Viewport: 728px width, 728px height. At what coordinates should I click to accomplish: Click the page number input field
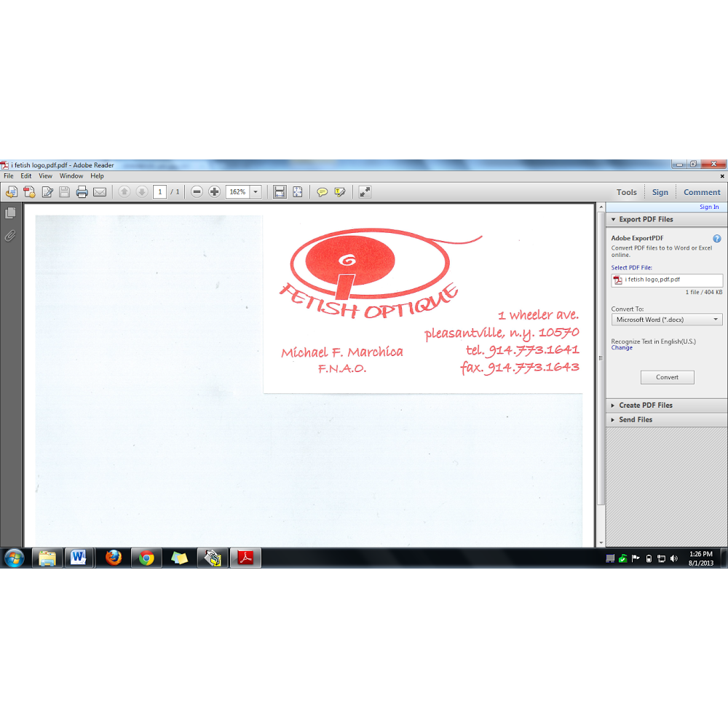(x=159, y=192)
